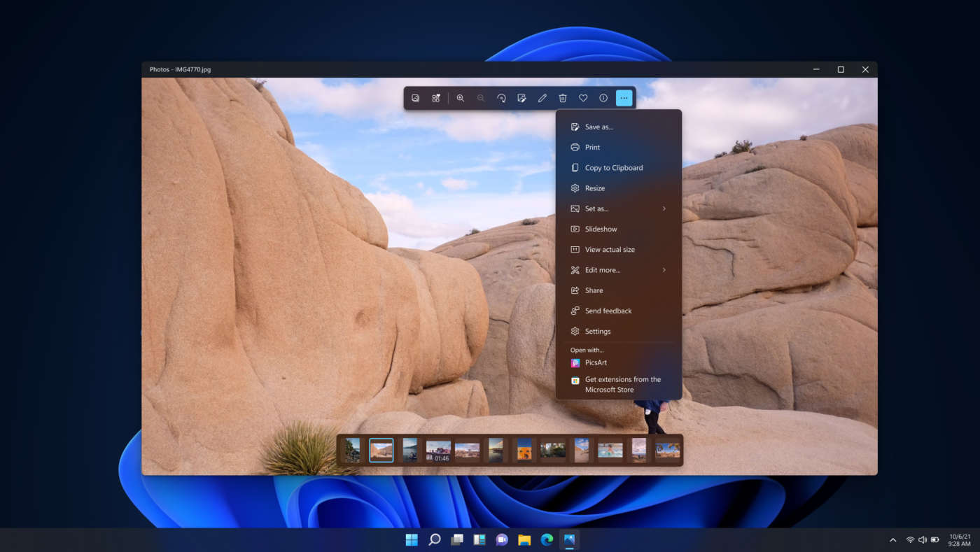Show hidden icons in the system tray

pos(893,539)
